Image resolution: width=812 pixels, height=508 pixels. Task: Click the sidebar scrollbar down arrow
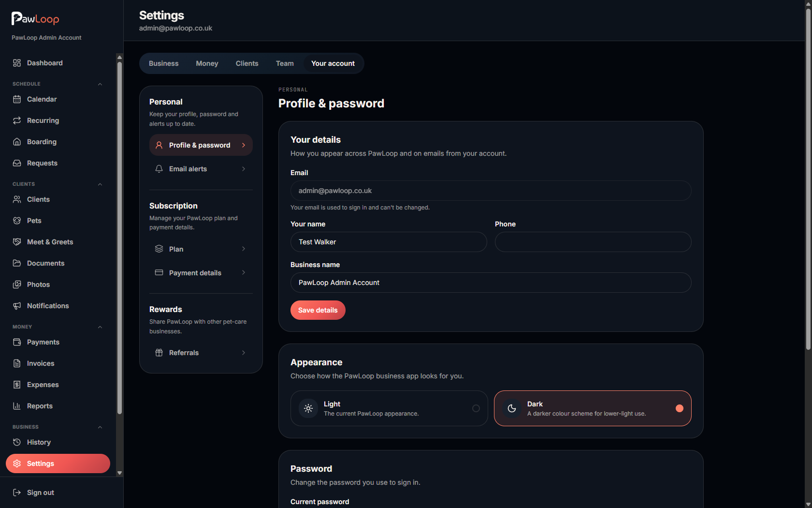(119, 473)
